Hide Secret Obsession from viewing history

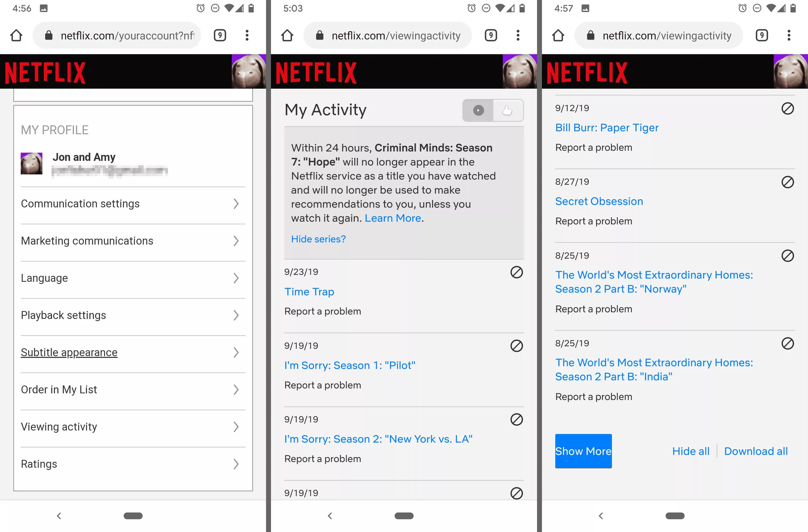[787, 182]
